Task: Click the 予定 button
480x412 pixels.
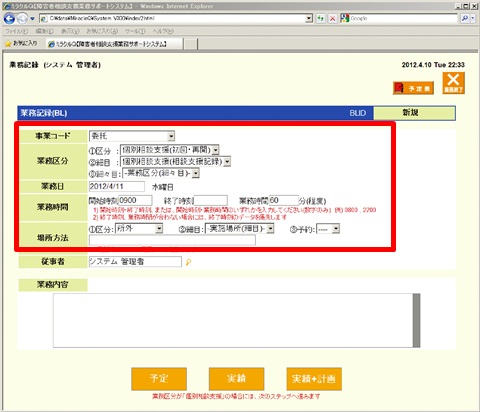Action: (x=159, y=379)
